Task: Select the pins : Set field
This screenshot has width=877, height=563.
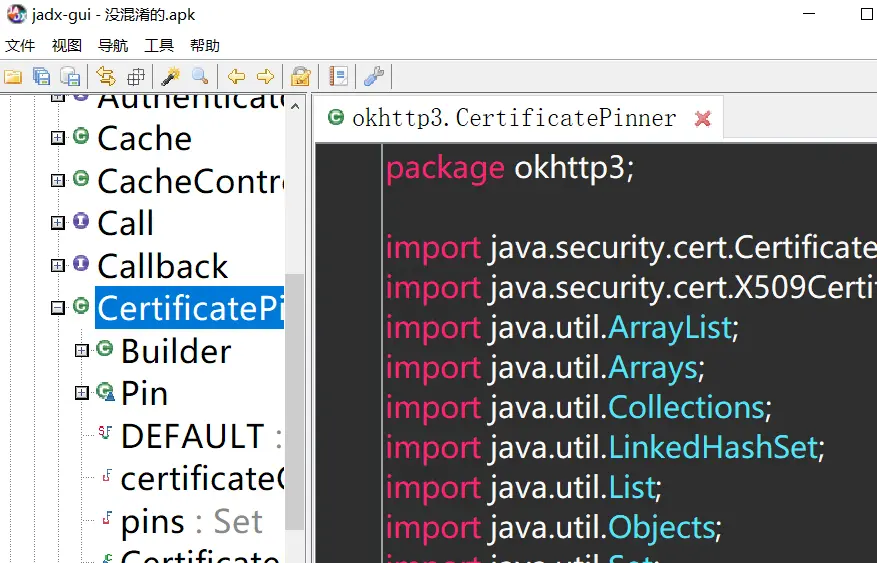Action: point(192,522)
